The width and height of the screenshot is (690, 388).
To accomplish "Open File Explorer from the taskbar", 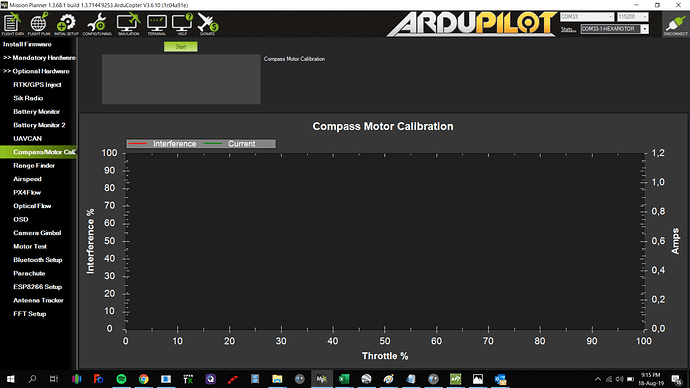I will (277, 379).
